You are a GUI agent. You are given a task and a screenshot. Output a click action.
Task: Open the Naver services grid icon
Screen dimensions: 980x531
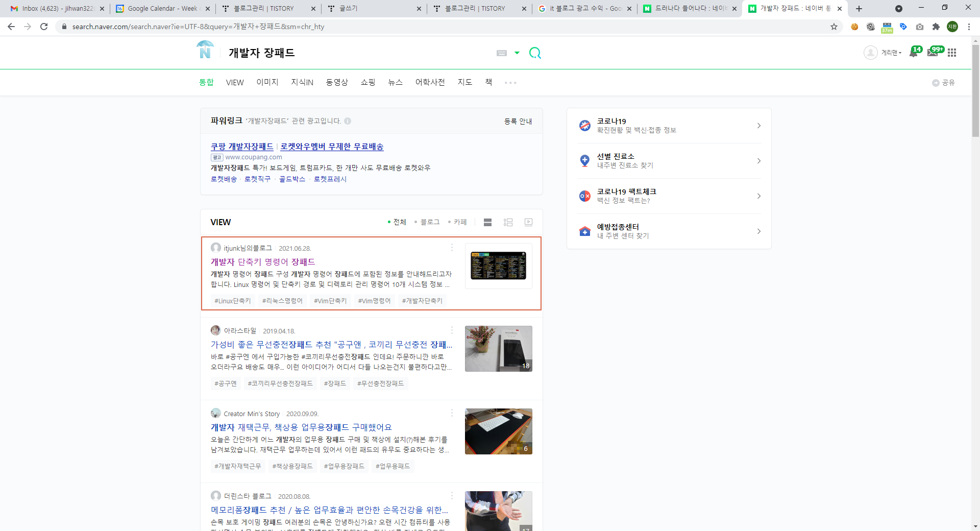point(952,53)
